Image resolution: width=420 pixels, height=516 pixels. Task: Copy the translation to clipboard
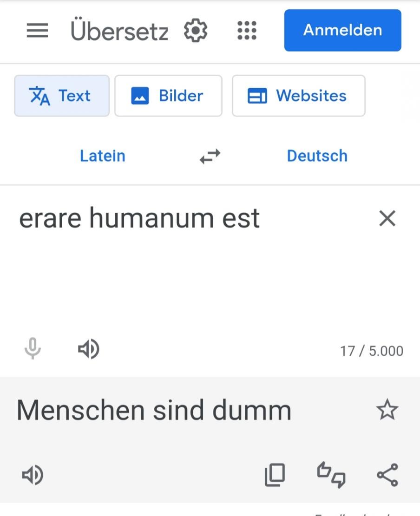[x=275, y=475]
